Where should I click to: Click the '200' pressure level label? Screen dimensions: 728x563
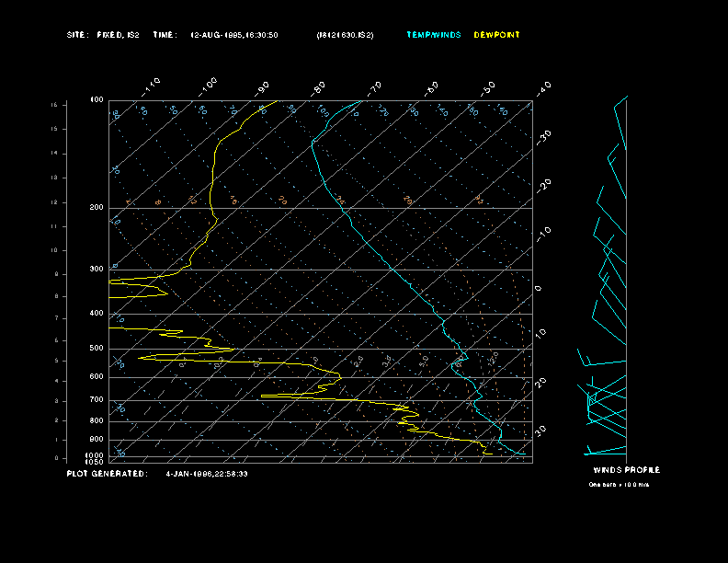[x=97, y=208]
